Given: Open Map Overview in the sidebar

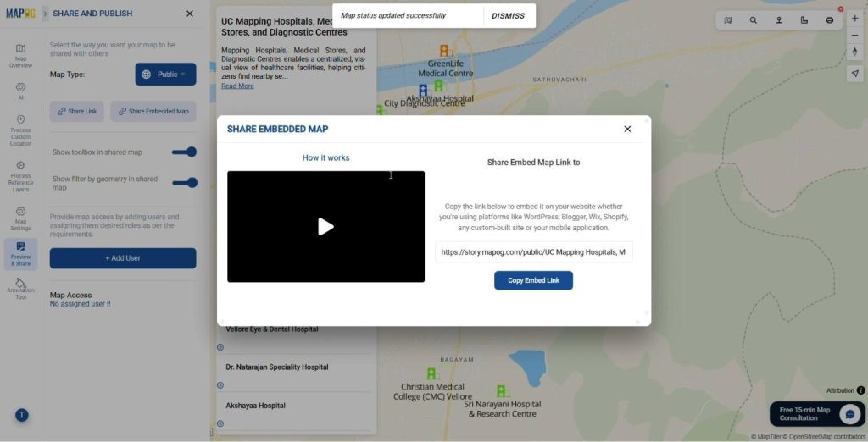Looking at the screenshot, I should [20, 56].
